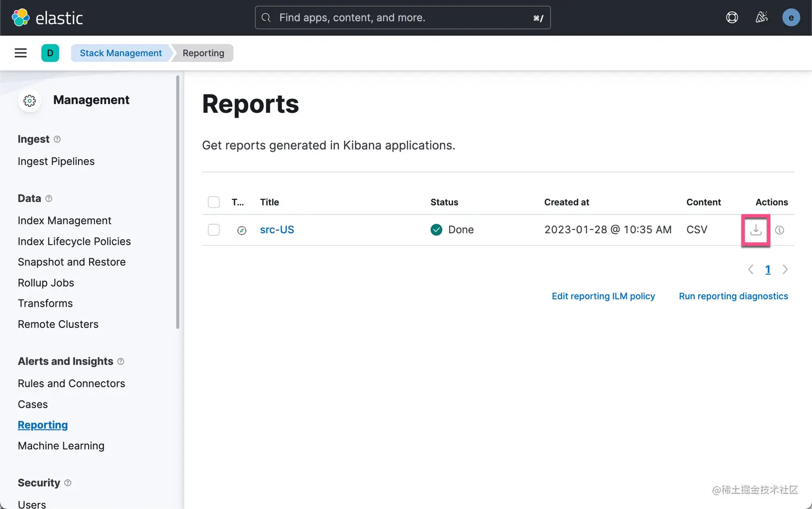The image size is (812, 509).
Task: Open the user account avatar menu
Action: click(x=791, y=18)
